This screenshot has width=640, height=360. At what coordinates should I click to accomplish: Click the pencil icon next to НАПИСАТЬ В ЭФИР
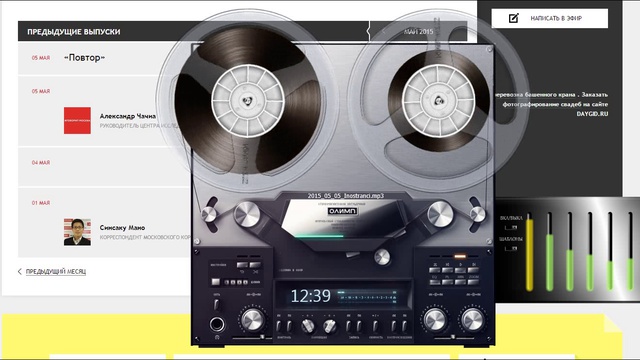pos(513,18)
